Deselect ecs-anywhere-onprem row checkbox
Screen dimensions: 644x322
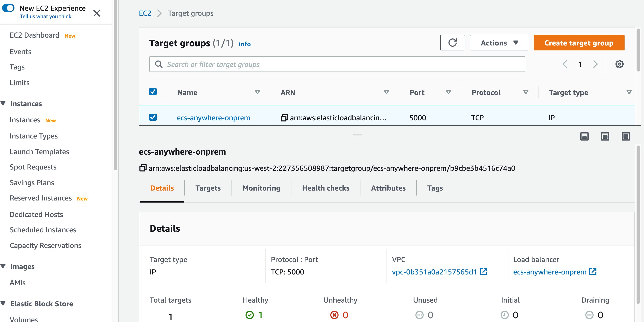tap(153, 117)
